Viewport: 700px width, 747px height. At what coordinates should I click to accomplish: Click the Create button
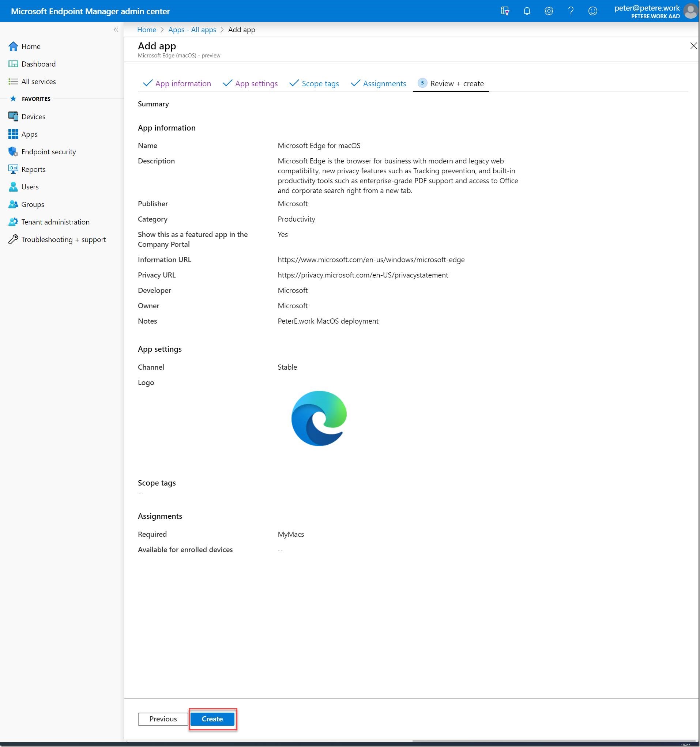212,719
